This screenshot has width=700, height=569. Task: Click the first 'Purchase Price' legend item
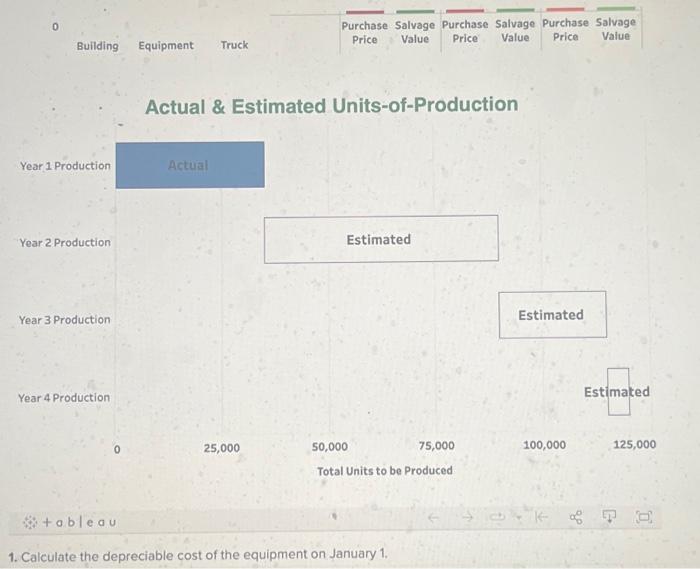point(364,32)
